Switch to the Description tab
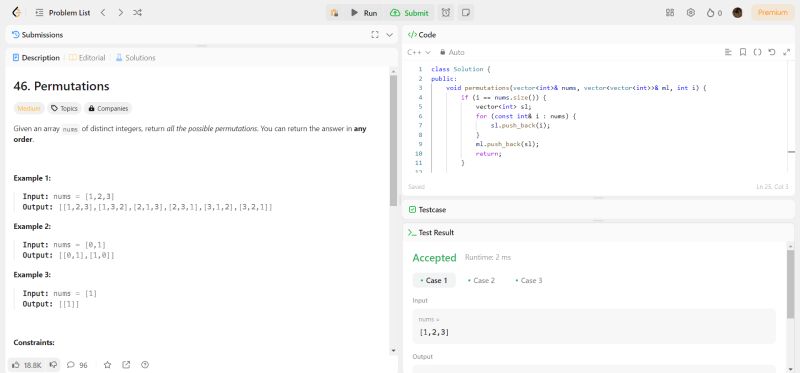This screenshot has width=800, height=373. click(36, 58)
